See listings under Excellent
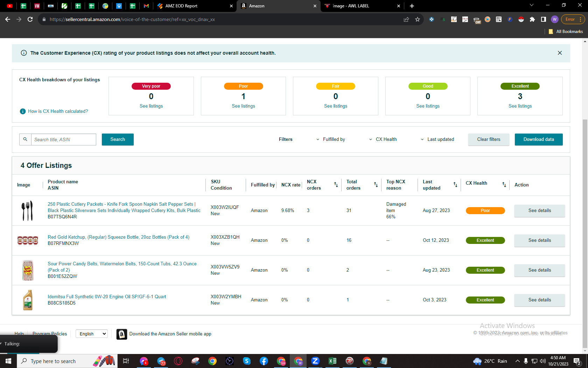 coord(520,106)
